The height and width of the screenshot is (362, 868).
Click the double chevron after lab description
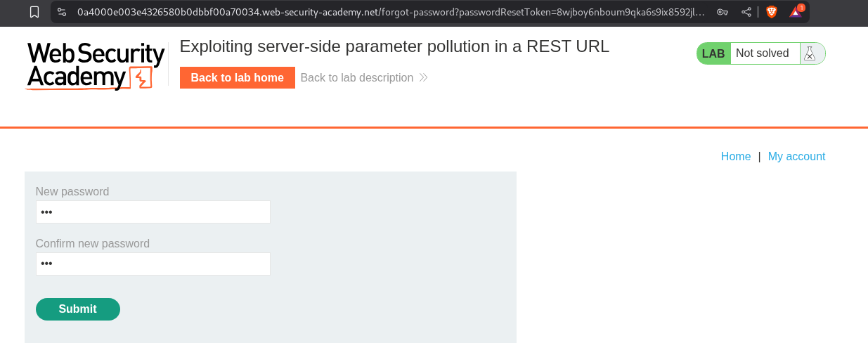[423, 78]
